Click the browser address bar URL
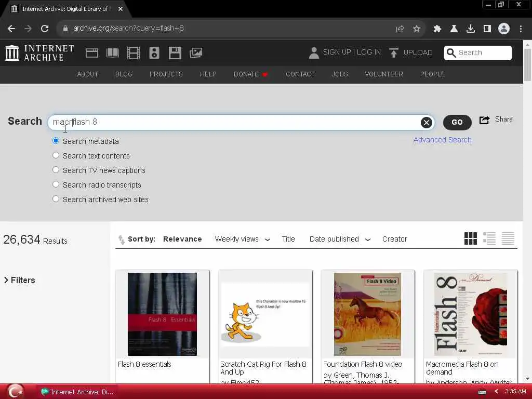532x399 pixels. tap(128, 29)
